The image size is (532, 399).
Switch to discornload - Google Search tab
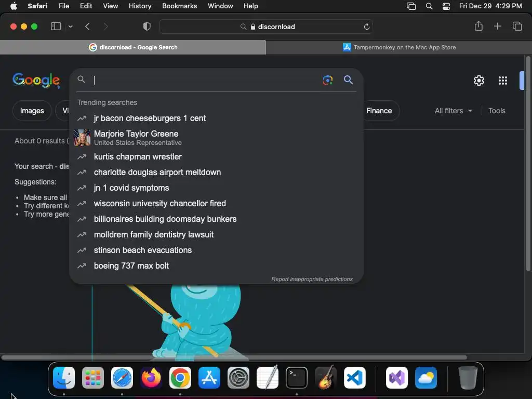(133, 47)
